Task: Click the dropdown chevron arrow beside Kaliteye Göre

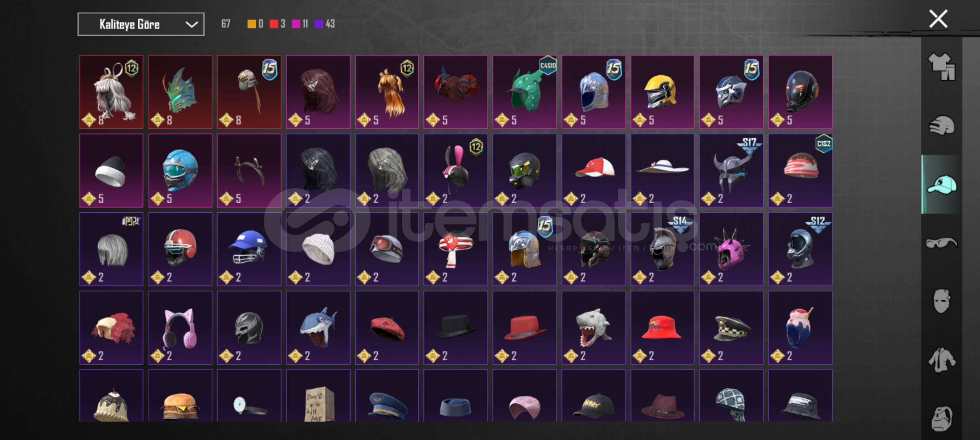Action: [x=192, y=24]
